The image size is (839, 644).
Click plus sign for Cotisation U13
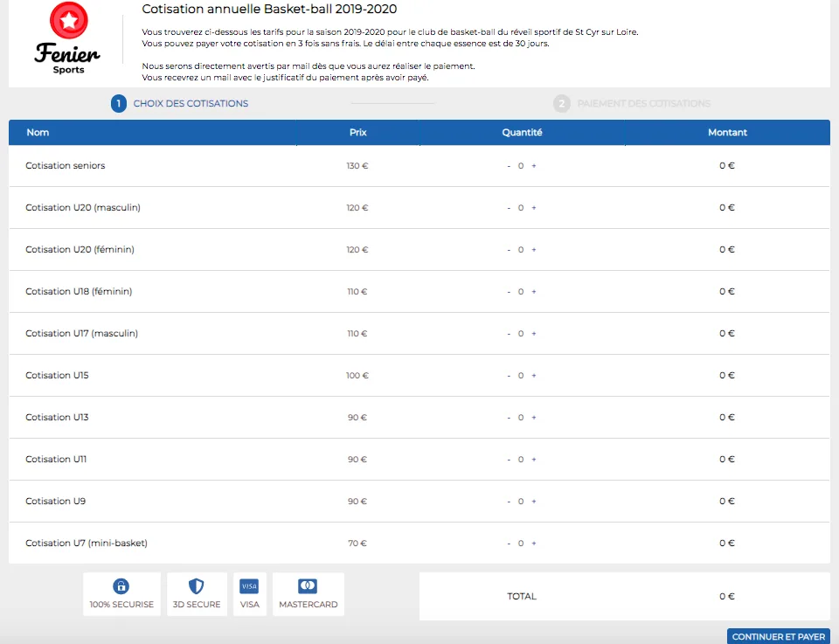click(533, 417)
